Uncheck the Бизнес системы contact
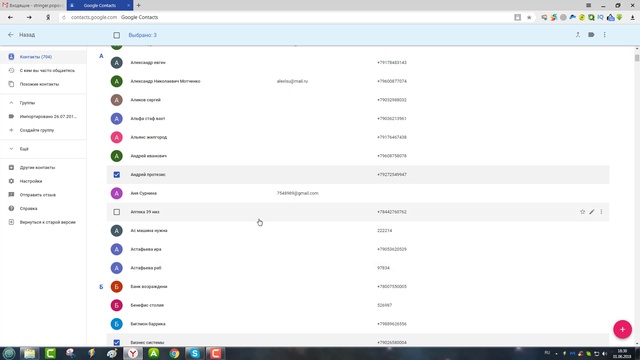This screenshot has height=360, width=640. pyautogui.click(x=117, y=342)
